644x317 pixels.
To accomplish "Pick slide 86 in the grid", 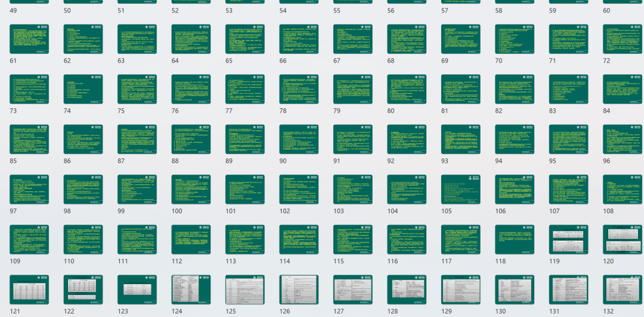I will pyautogui.click(x=83, y=139).
